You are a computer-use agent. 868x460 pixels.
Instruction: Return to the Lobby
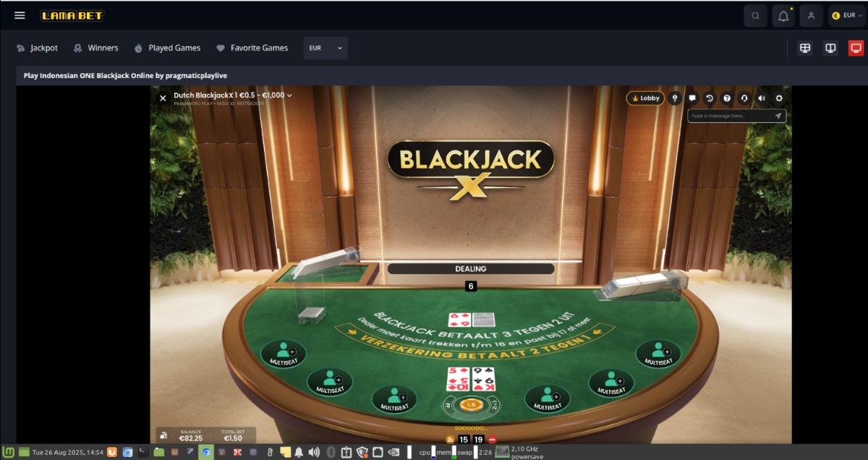[x=645, y=98]
